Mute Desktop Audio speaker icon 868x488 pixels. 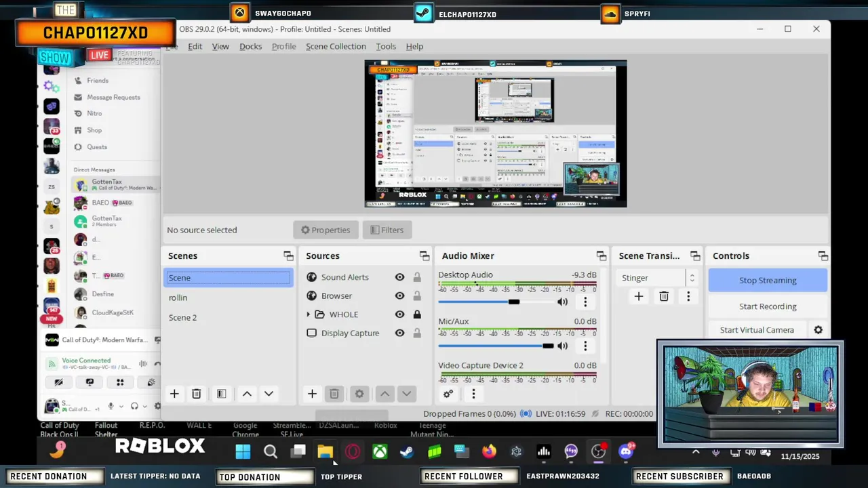[x=562, y=302]
